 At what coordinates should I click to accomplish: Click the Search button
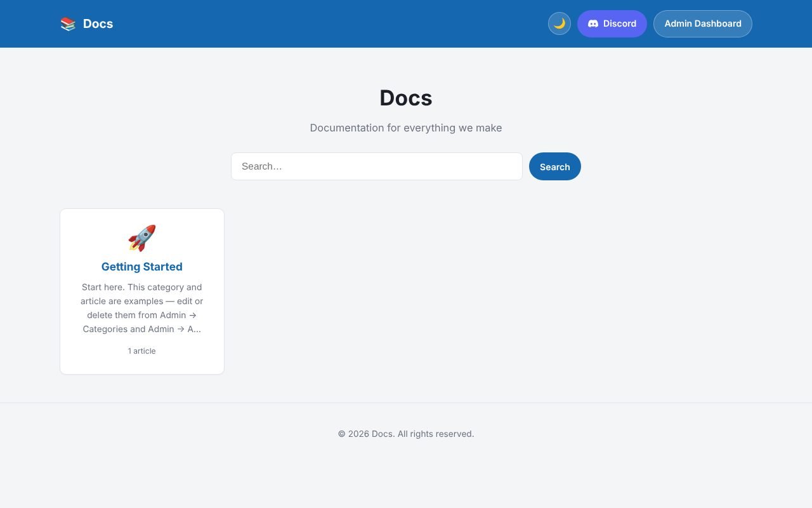pos(555,166)
